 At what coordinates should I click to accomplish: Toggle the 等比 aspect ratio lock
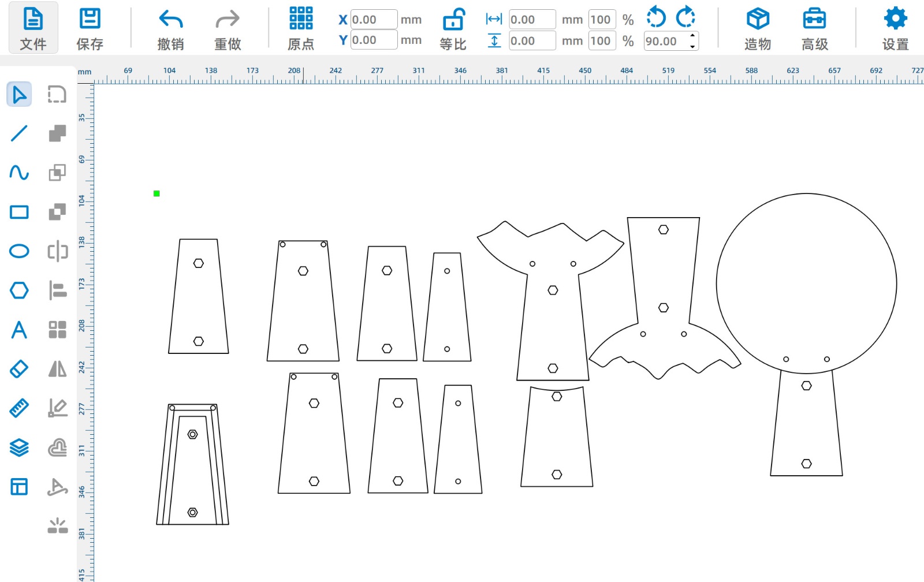(453, 28)
